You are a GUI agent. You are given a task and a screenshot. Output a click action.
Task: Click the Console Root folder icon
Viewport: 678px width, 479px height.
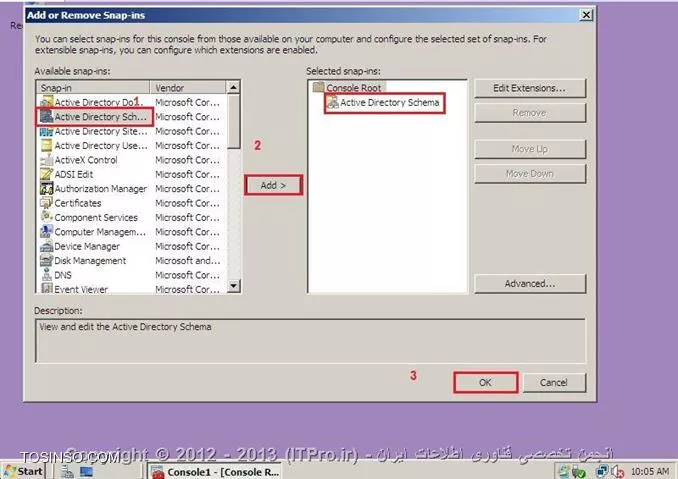click(319, 87)
